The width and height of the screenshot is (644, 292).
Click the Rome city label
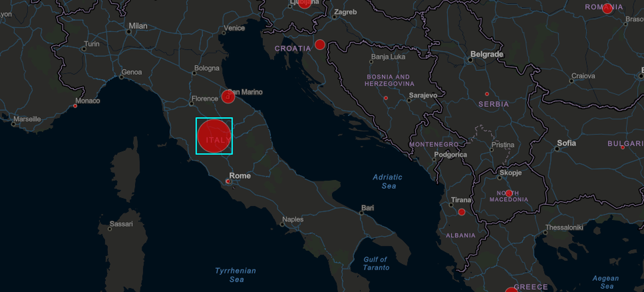coord(240,176)
